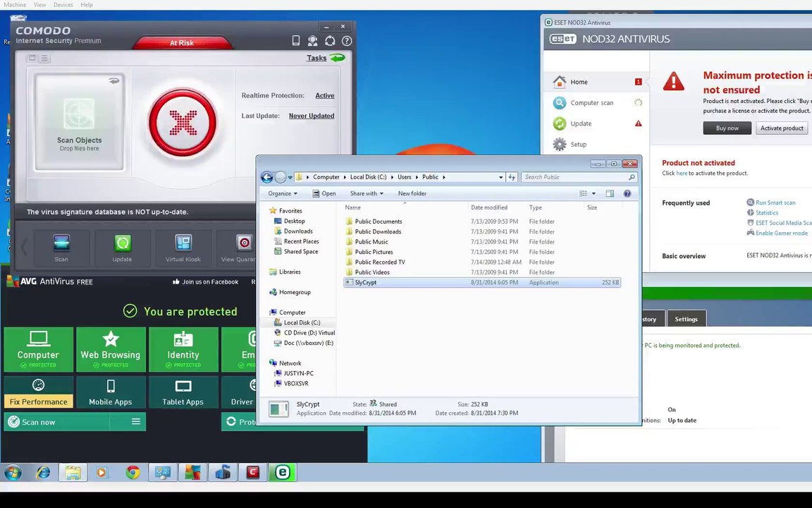Switch Comodo to compact view icon
812x508 pixels.
(x=32, y=58)
